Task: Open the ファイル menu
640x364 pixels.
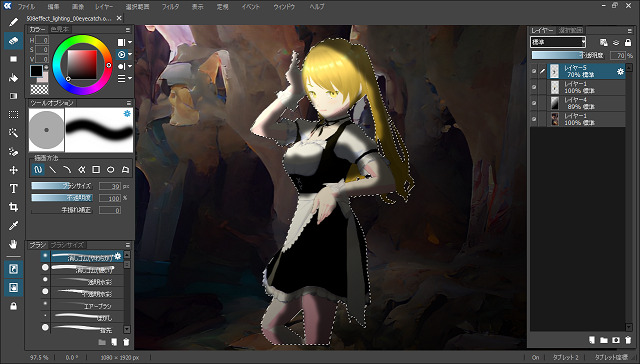Action: click(x=26, y=7)
